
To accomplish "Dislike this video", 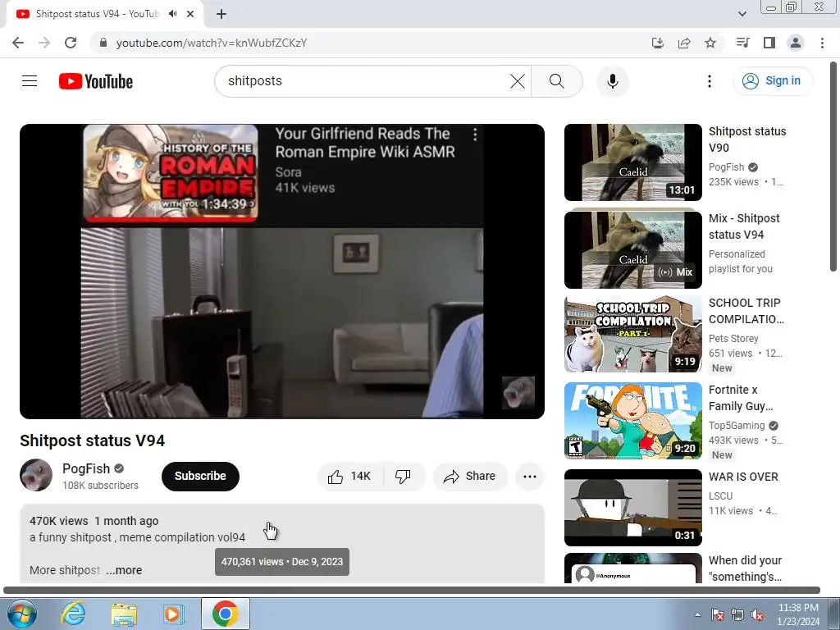I will click(x=403, y=477).
